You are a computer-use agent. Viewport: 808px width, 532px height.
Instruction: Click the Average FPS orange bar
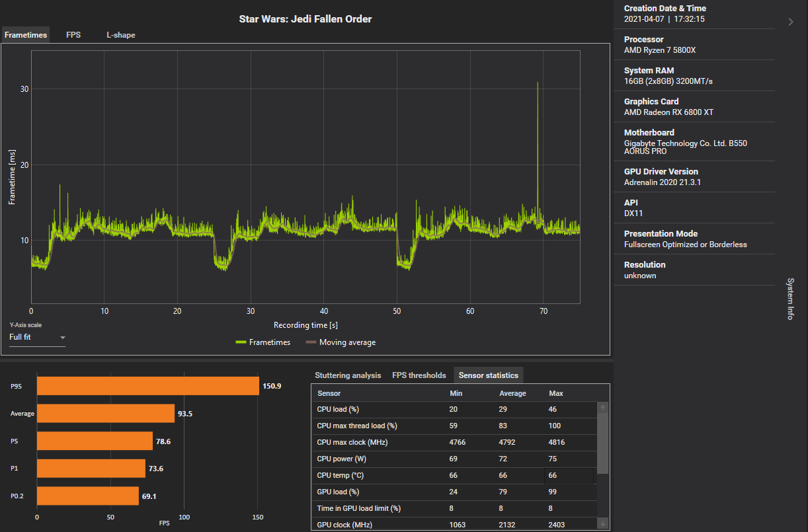click(x=106, y=414)
